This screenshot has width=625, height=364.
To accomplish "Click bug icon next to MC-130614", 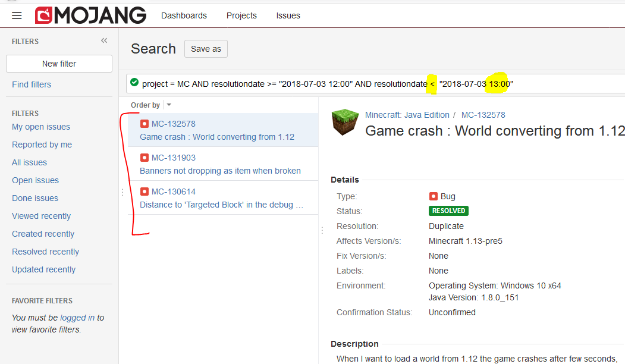I will point(145,192).
